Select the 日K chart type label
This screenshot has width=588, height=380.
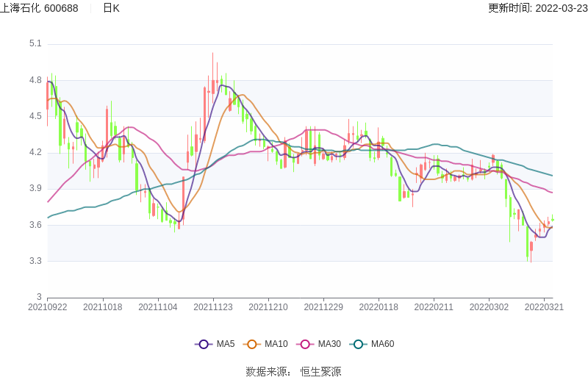111,8
